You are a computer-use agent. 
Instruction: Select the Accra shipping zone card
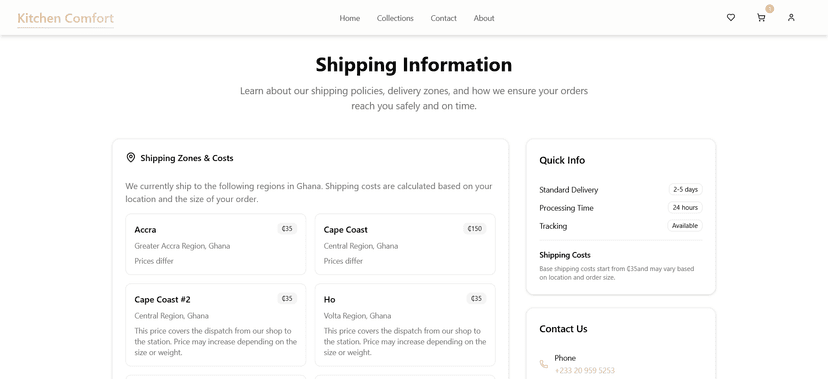point(215,244)
